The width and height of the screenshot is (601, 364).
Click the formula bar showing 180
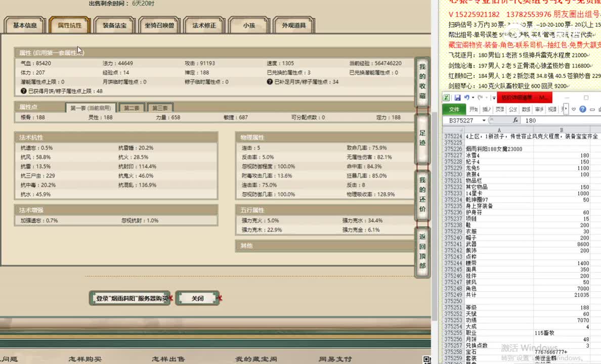531,120
